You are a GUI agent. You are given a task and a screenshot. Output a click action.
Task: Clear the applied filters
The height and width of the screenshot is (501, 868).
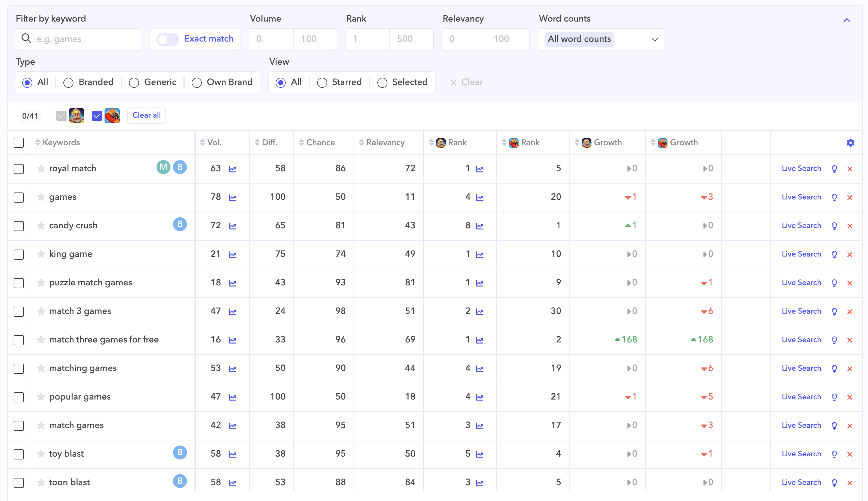(x=467, y=82)
